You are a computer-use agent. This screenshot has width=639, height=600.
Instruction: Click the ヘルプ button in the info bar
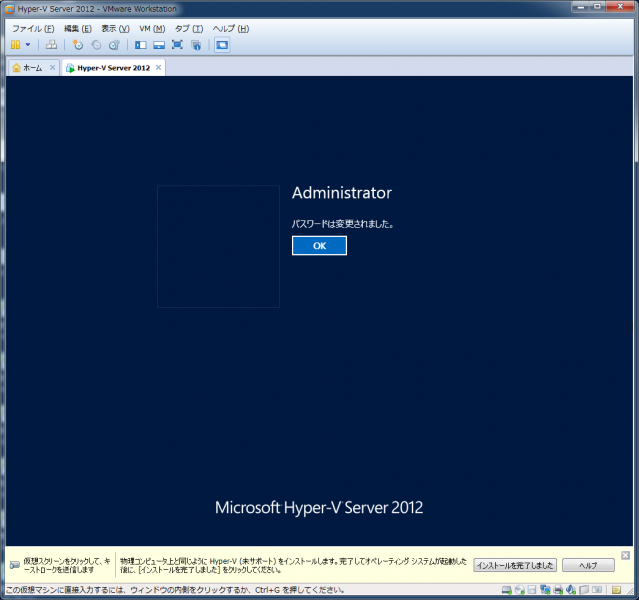(x=588, y=565)
